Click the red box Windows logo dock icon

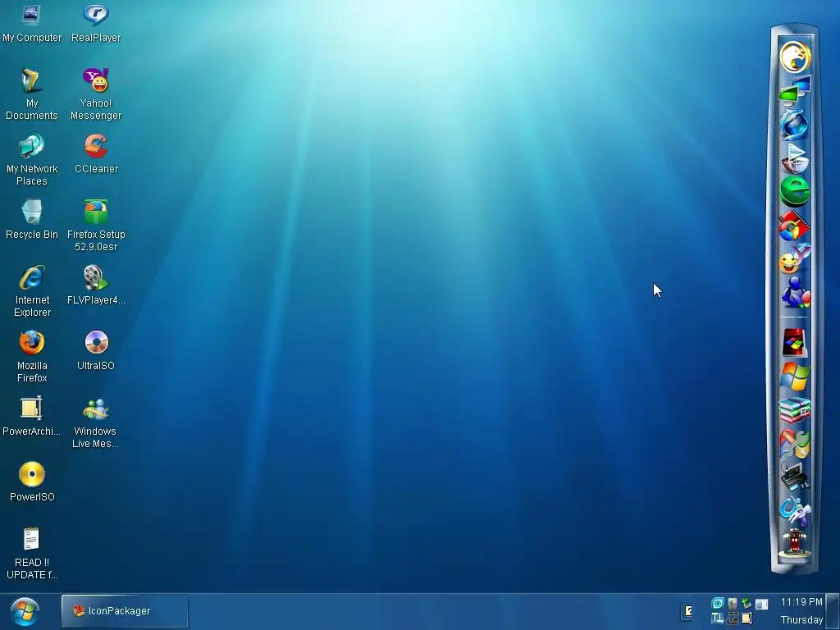[x=794, y=343]
